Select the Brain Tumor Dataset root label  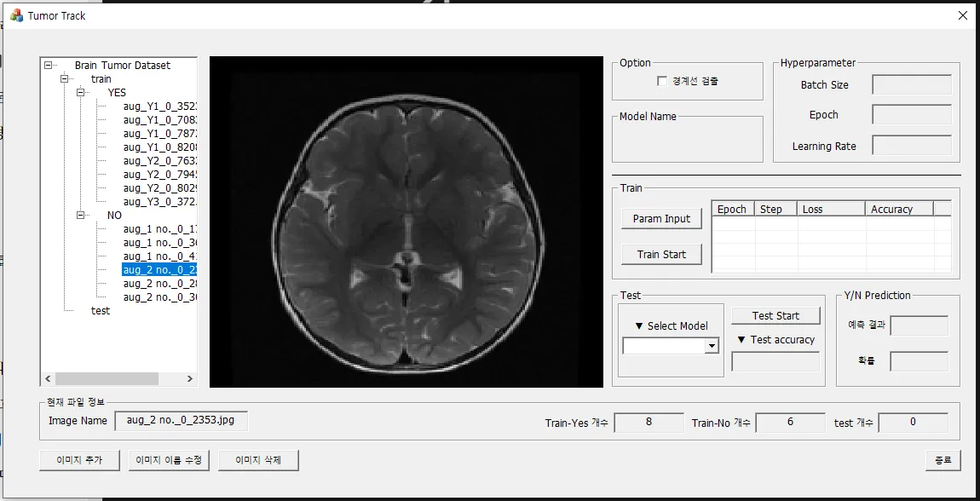pos(123,65)
